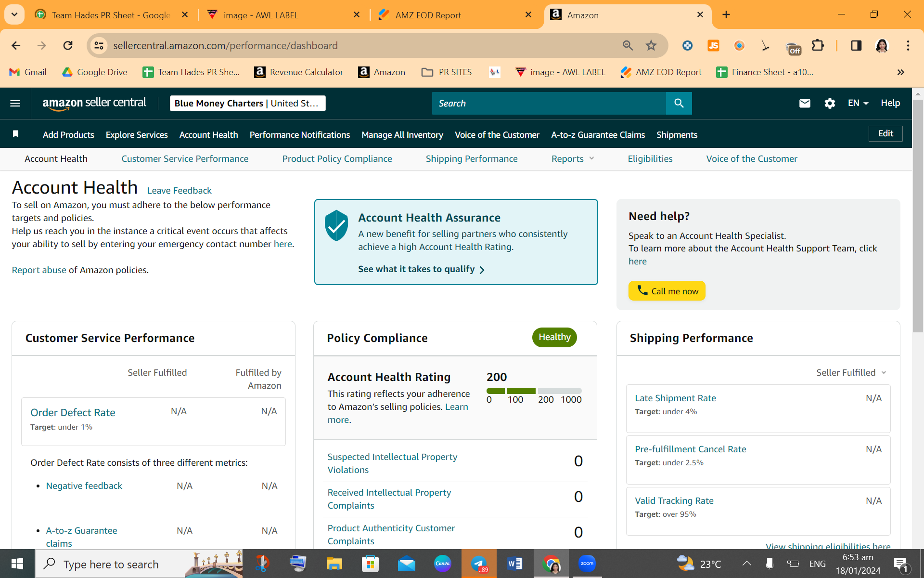Open the Valid Tracking Rate link
Viewport: 924px width, 578px height.
click(674, 500)
